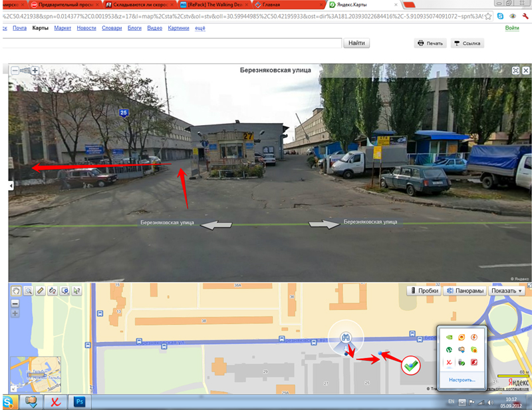Click the map zoom out minus button
532x410 pixels.
pyautogui.click(x=16, y=304)
